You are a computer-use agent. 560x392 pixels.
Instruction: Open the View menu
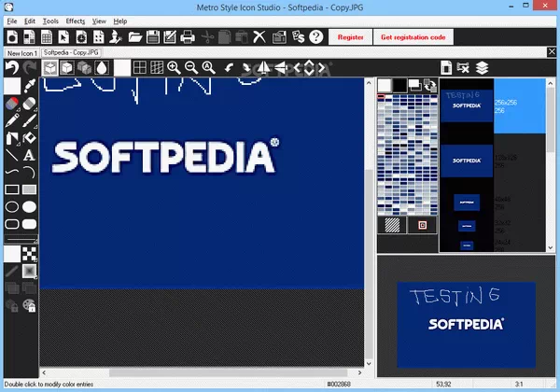pos(99,21)
